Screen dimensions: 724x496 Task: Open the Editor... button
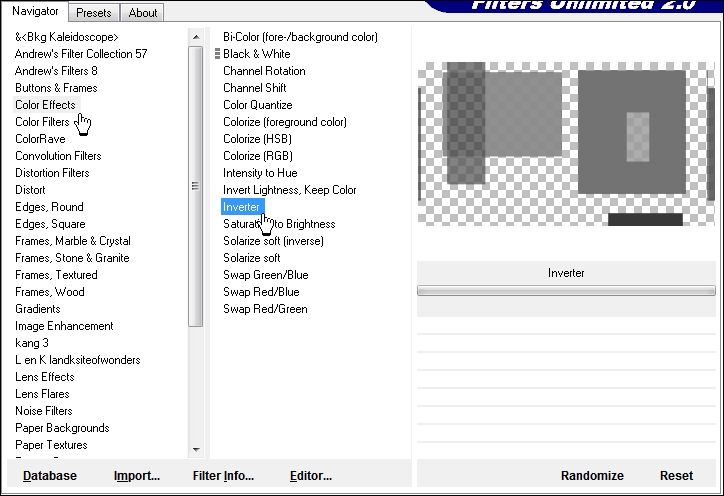point(311,476)
